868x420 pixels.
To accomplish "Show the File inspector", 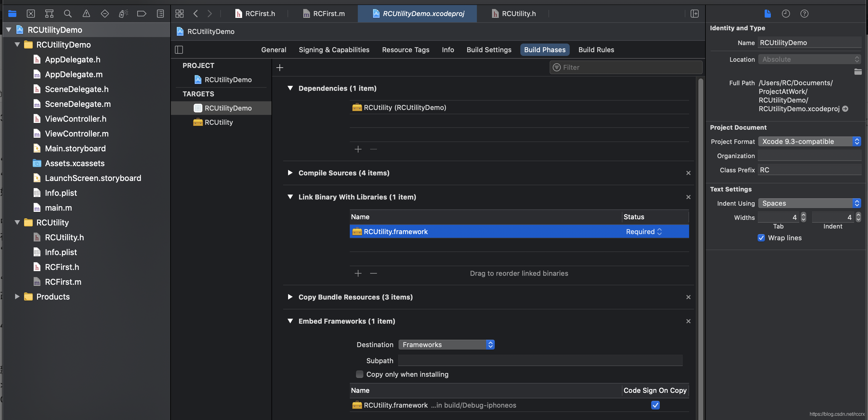I will (x=767, y=14).
